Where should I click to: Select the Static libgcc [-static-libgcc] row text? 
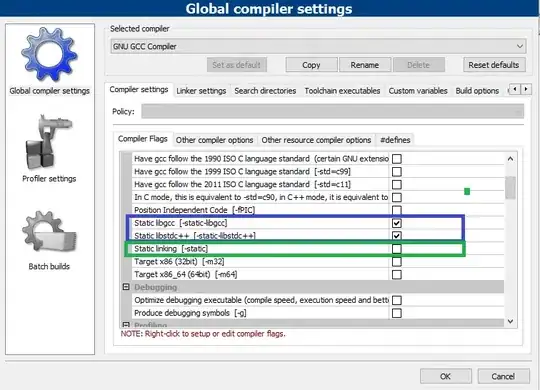pos(181,223)
